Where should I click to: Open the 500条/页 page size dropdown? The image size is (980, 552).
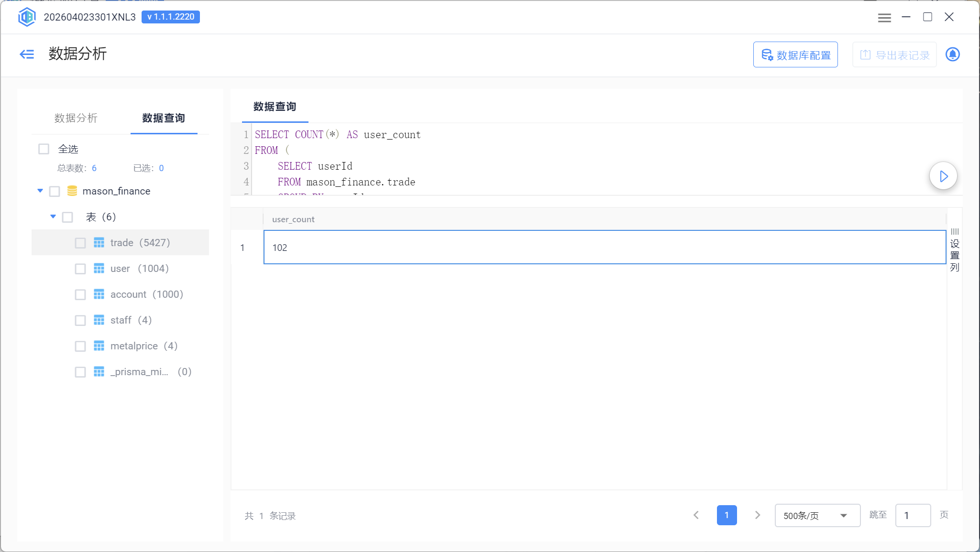tap(817, 515)
